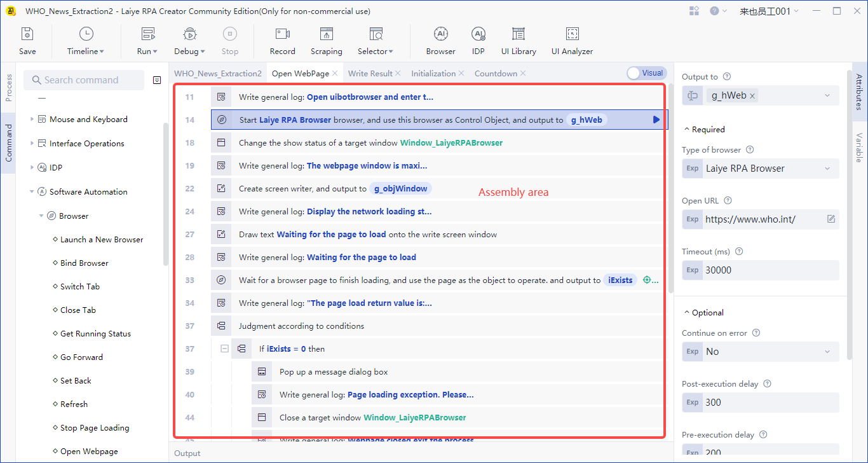Viewport: 868px width, 463px height.
Task: Toggle Exp mode for Timeout
Action: (x=693, y=270)
